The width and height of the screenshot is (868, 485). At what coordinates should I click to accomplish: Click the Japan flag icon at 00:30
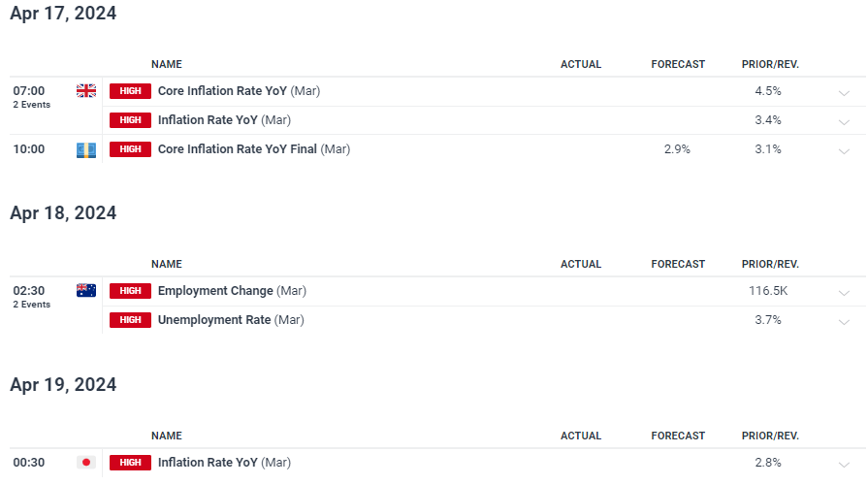tap(85, 463)
